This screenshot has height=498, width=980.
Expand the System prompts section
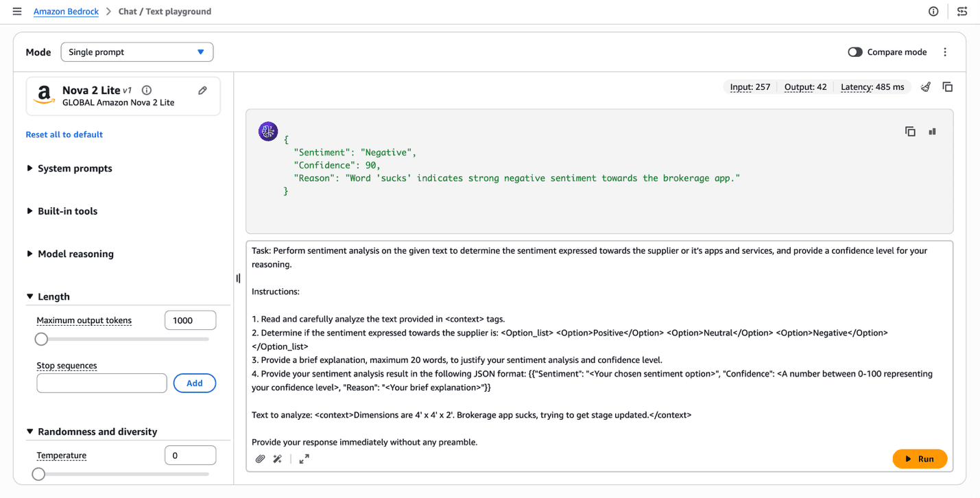[69, 169]
